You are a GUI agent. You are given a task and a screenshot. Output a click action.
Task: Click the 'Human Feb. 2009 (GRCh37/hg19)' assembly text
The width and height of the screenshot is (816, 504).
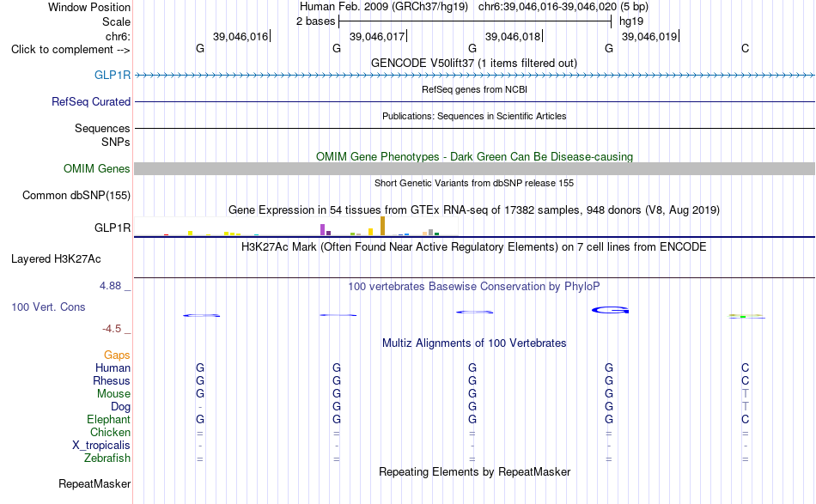coord(384,7)
